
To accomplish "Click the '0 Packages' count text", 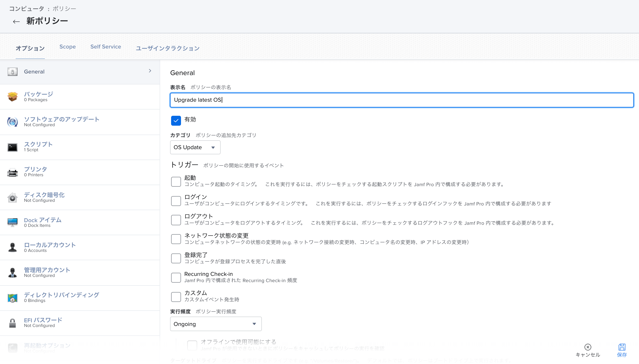I will click(36, 100).
